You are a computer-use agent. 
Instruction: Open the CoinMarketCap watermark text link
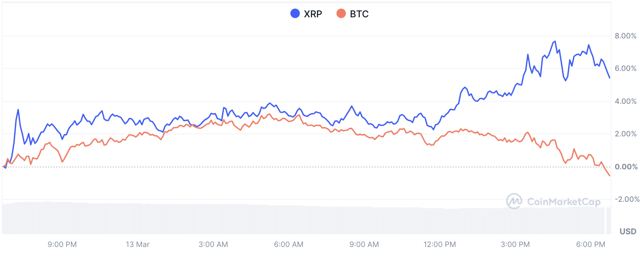(563, 202)
